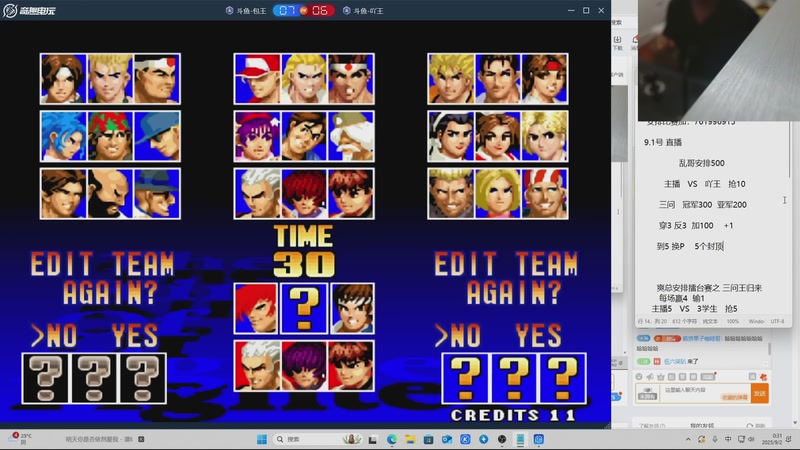The height and width of the screenshot is (450, 800).
Task: Open File Explorer from taskbar
Action: [410, 439]
